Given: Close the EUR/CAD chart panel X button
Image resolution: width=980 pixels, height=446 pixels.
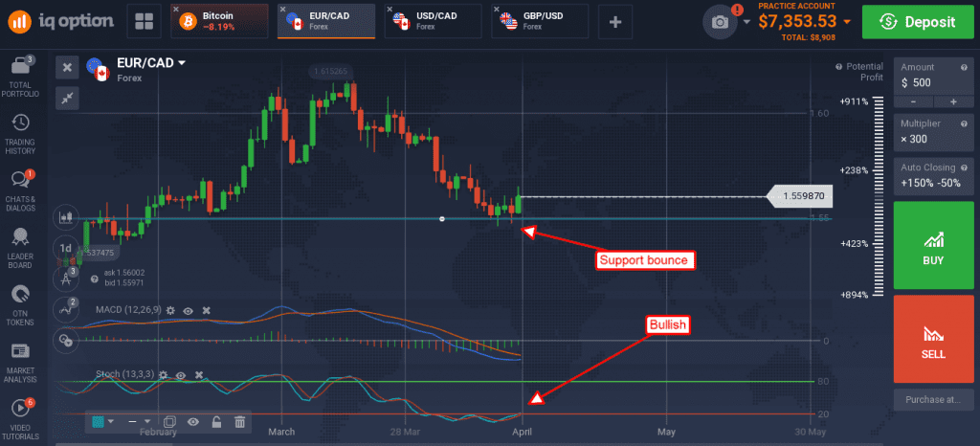Looking at the screenshot, I should [x=67, y=67].
